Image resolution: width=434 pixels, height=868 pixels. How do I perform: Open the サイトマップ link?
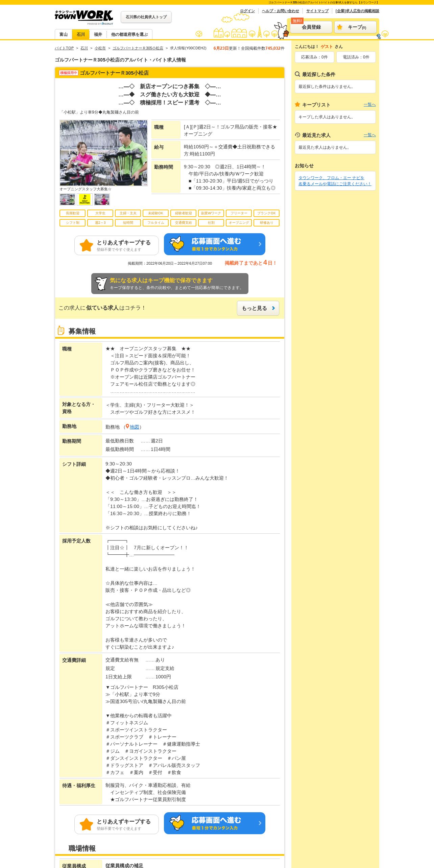[x=317, y=11]
